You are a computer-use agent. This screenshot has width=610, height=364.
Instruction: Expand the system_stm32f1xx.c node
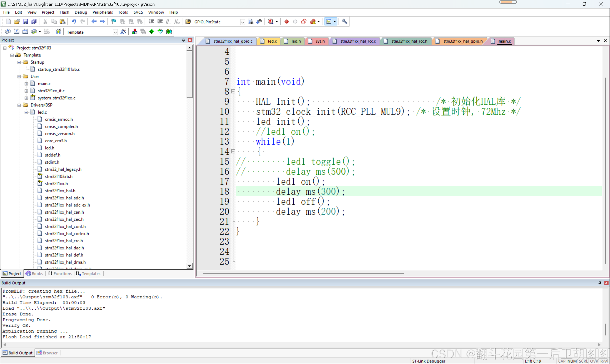pos(26,98)
